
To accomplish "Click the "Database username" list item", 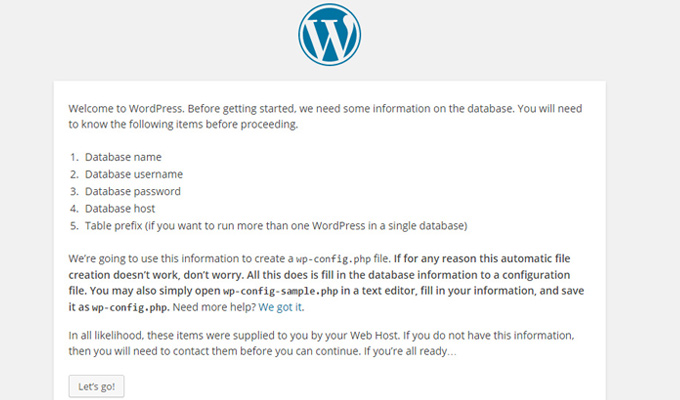I will 134,174.
